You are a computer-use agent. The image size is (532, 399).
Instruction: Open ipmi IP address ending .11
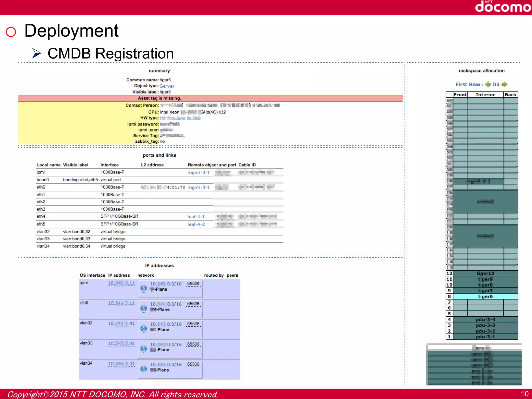121,283
